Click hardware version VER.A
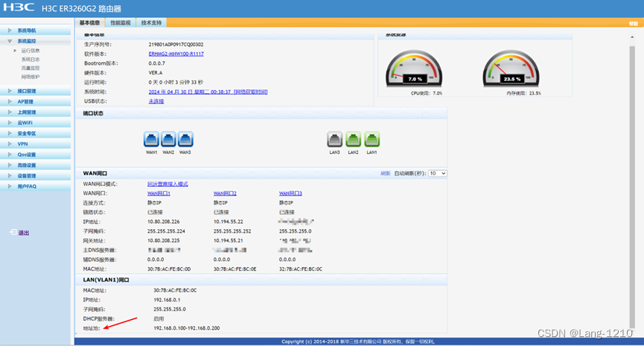The height and width of the screenshot is (346, 644). click(x=156, y=73)
